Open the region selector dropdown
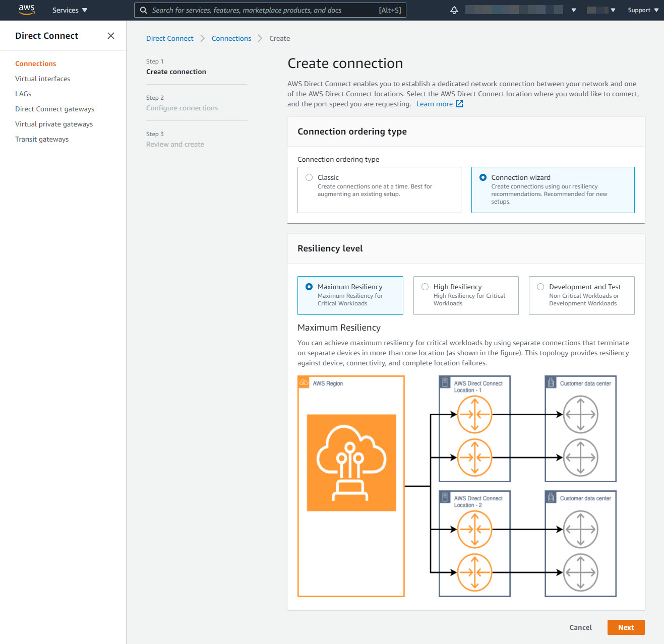Image resolution: width=664 pixels, height=644 pixels. (x=601, y=10)
